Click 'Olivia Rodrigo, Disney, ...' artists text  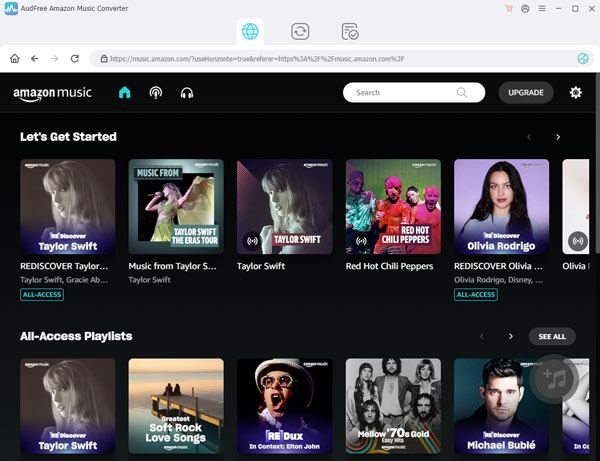tap(498, 280)
